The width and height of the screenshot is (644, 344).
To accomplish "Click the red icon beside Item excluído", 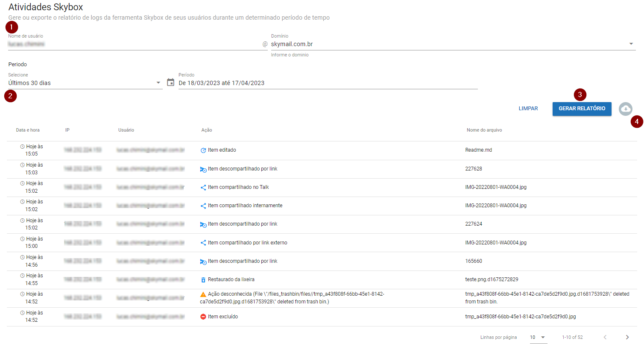I will 203,317.
